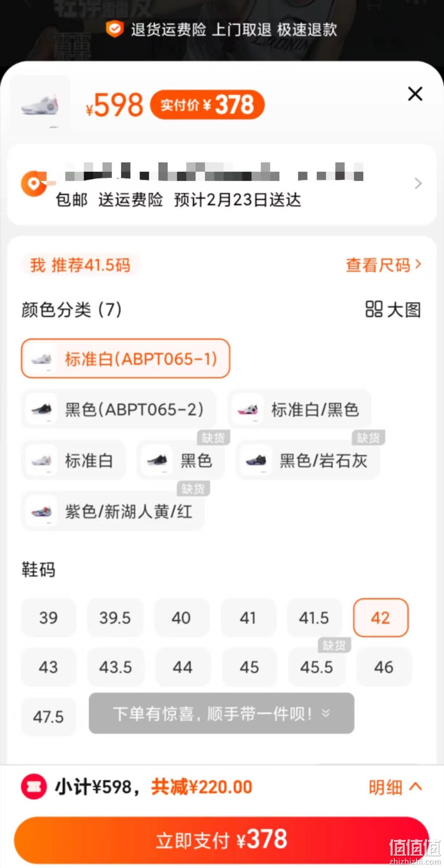Open the 查看尺码 size chart
Screen dimensions: 444x868
point(383,265)
